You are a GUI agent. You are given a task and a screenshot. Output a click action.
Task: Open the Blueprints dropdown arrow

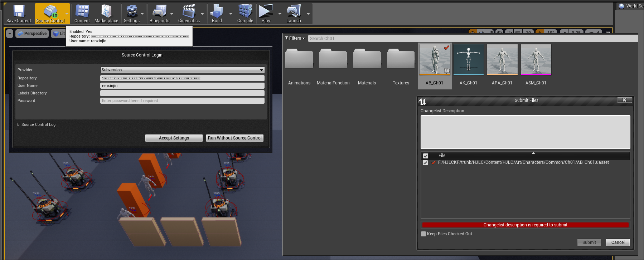tap(172, 14)
